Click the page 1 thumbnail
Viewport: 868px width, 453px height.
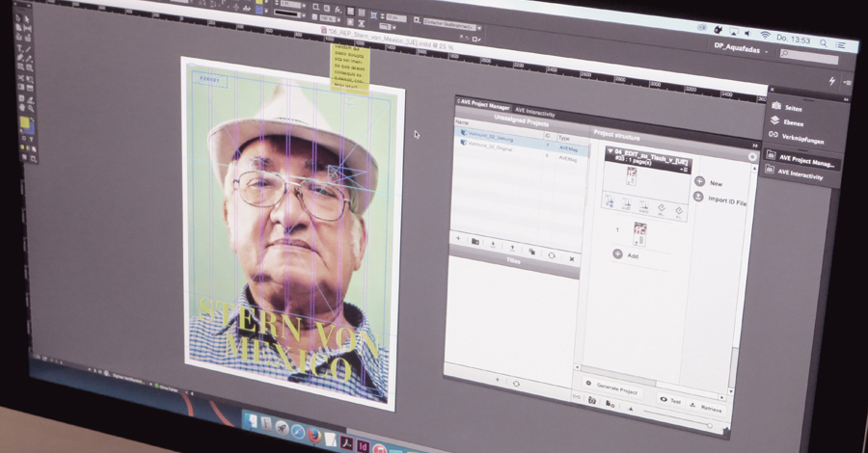[x=640, y=234]
